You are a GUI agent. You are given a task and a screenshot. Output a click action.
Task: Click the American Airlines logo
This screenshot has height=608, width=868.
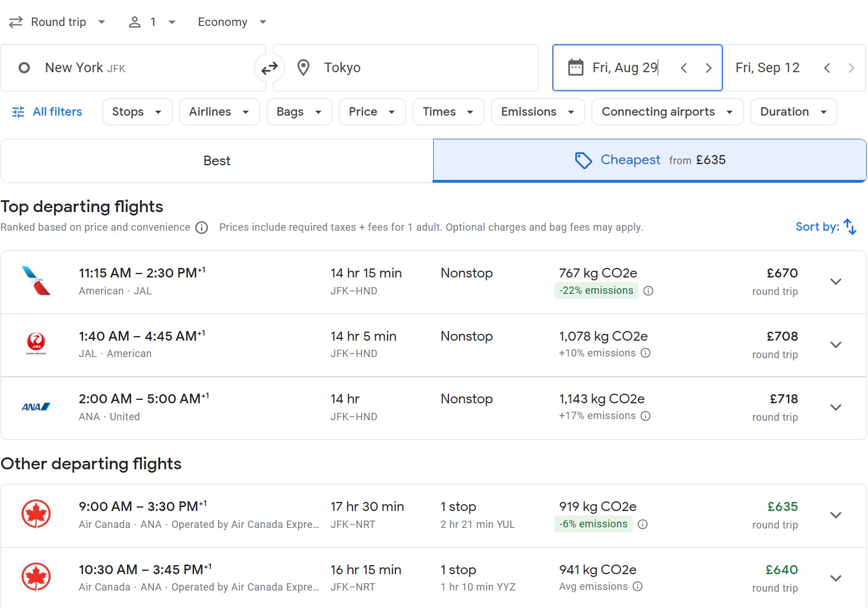pos(36,281)
